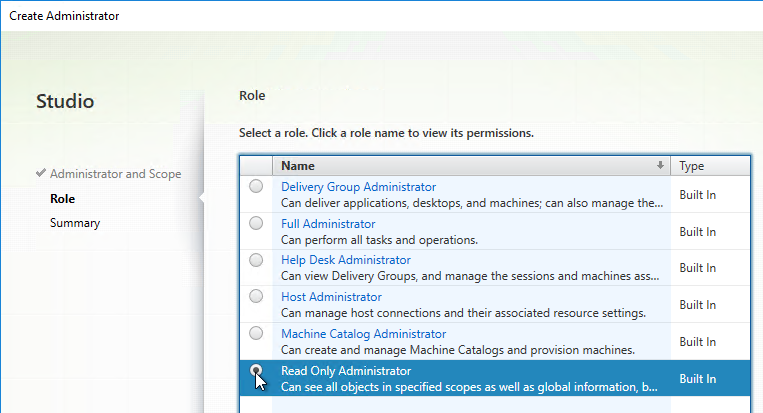
Task: Click the Built In cell for Machine Catalog Administrator
Action: (x=697, y=341)
